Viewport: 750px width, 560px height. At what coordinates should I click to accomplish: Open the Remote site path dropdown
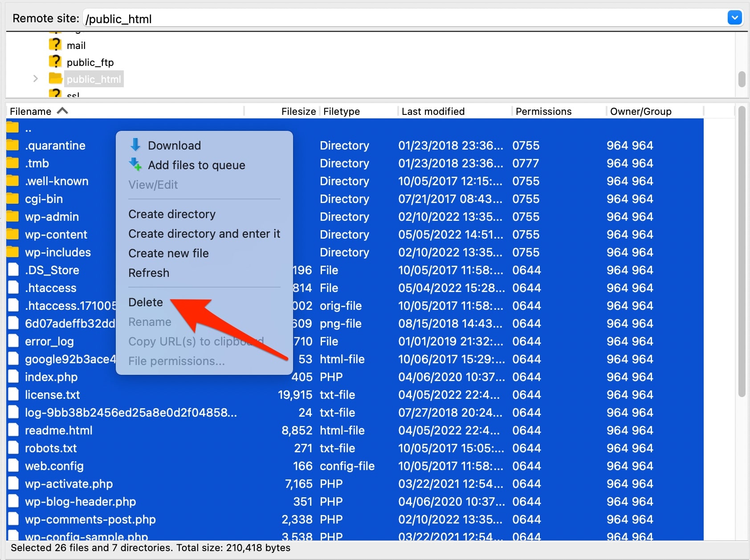click(x=734, y=18)
